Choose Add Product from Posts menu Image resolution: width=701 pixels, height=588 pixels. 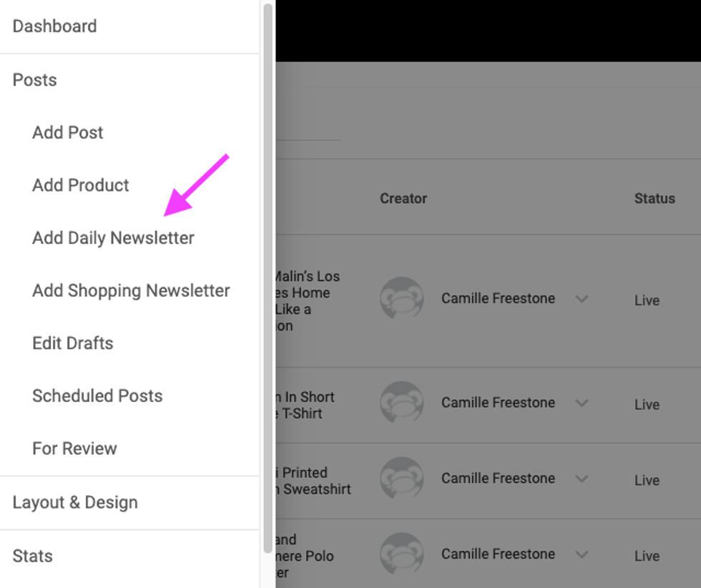81,185
